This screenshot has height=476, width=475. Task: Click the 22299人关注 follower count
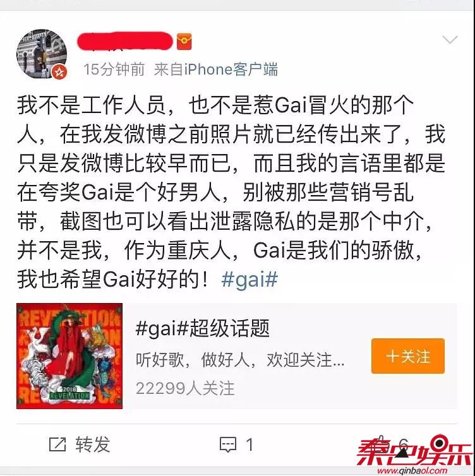tap(185, 388)
